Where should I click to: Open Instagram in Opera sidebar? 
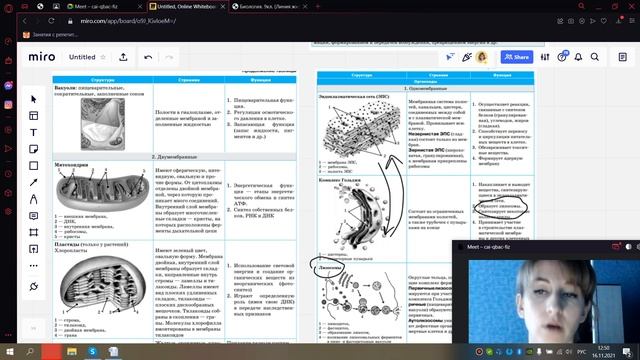(8, 105)
